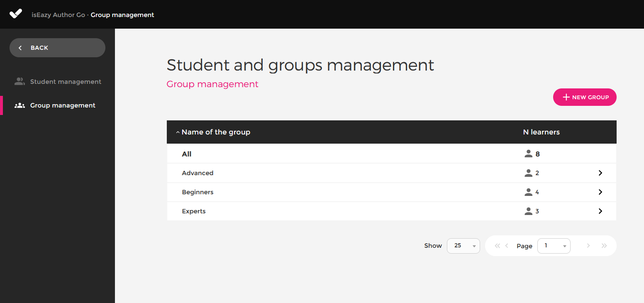Viewport: 644px width, 303px height.
Task: Select the Advanced group name
Action: 198,173
